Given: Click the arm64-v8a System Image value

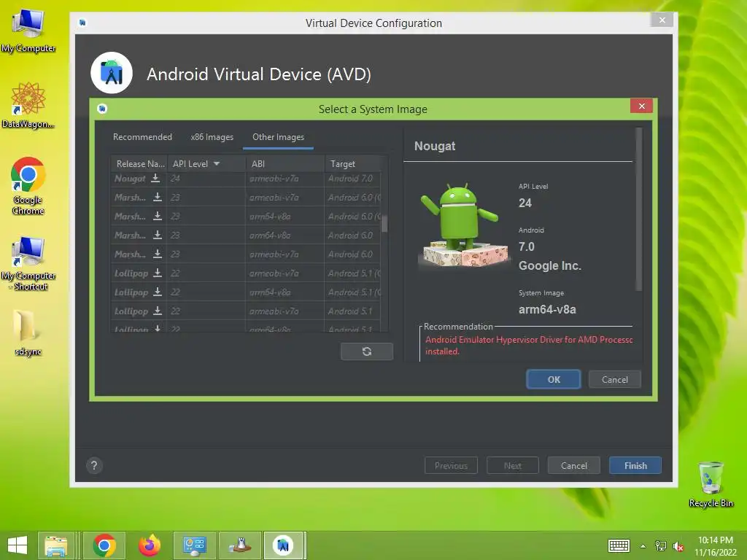Looking at the screenshot, I should (x=547, y=309).
